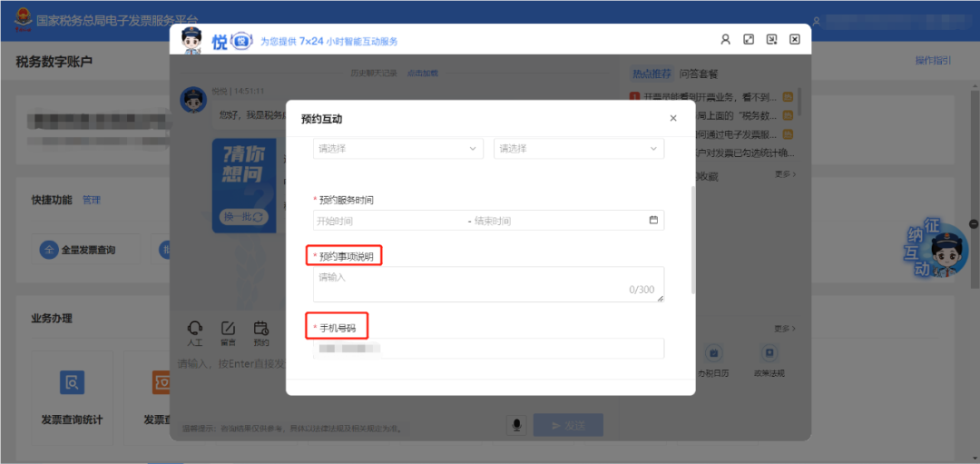Switch to the 热点推荐 tab

pos(652,74)
